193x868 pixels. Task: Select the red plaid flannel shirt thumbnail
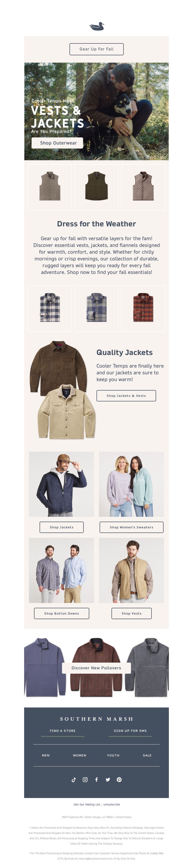pyautogui.click(x=143, y=308)
